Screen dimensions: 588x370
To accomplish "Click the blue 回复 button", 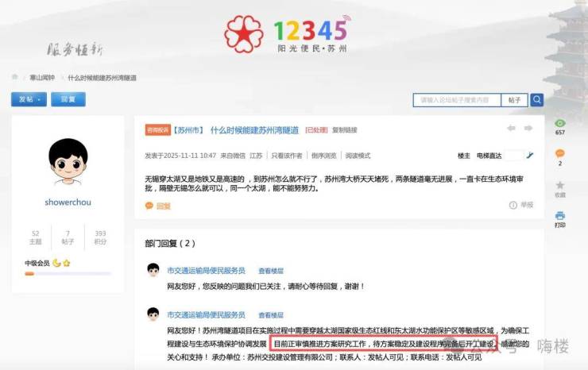I will tap(68, 99).
